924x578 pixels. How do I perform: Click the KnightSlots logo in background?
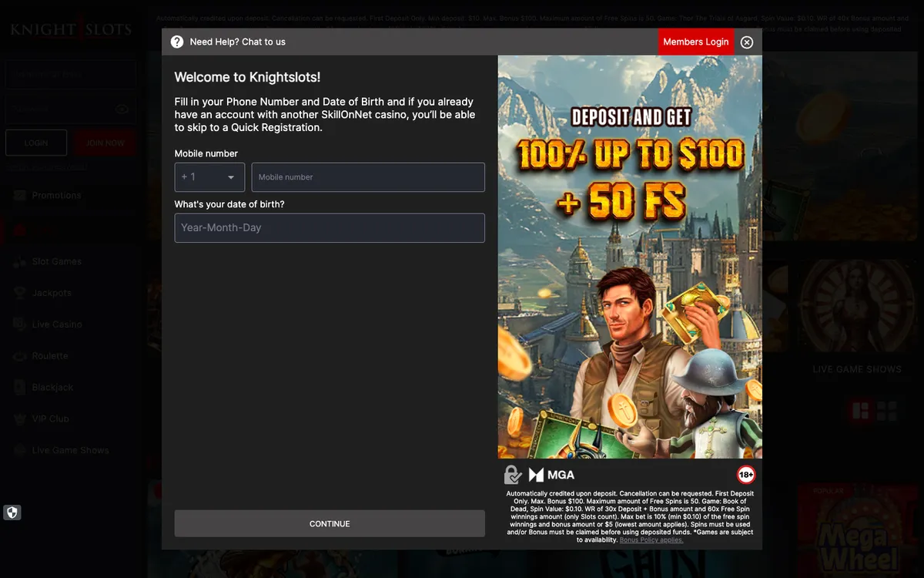[71, 29]
